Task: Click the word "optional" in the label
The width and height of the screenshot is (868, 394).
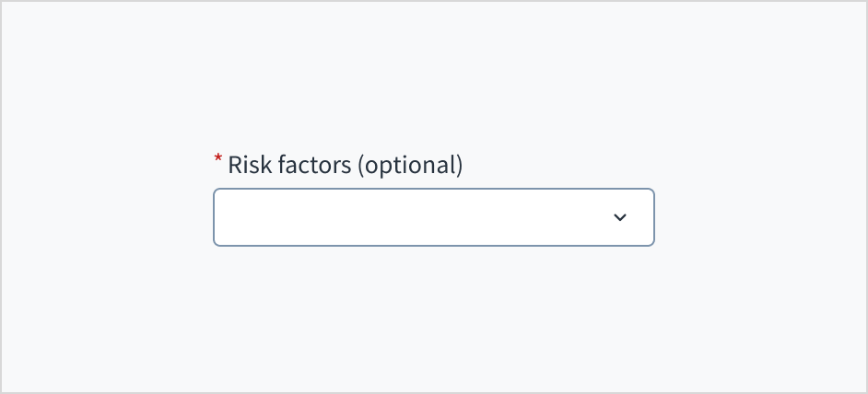Action: [x=409, y=167]
